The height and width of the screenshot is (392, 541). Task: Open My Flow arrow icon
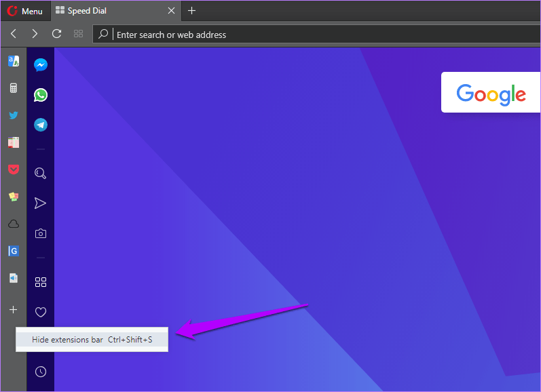click(x=40, y=203)
